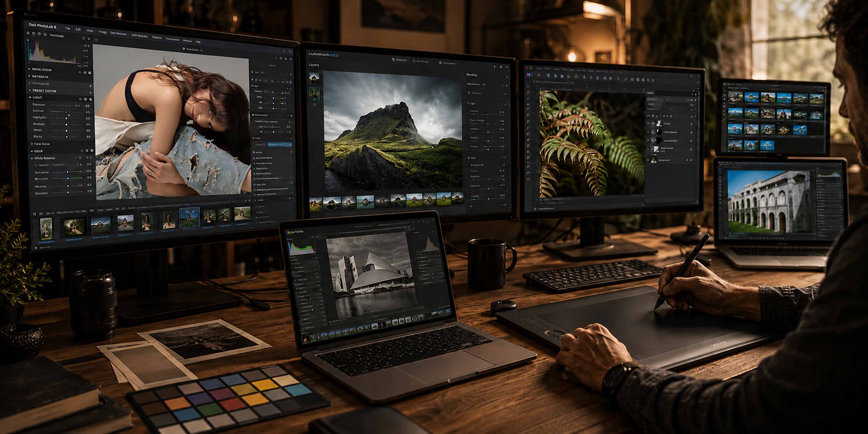Screen dimensions: 868x434
Task: Collapse the METADATA palette
Action: pos(29,76)
